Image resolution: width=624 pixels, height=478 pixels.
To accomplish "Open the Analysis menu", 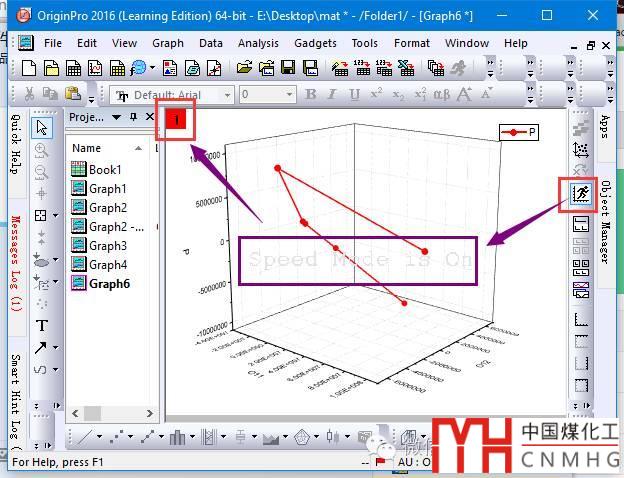I will pyautogui.click(x=258, y=43).
